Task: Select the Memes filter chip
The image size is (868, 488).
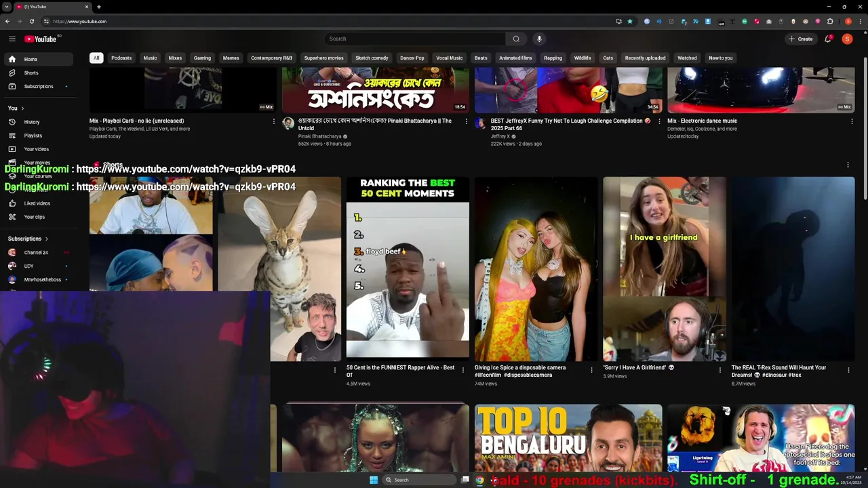Action: (231, 58)
